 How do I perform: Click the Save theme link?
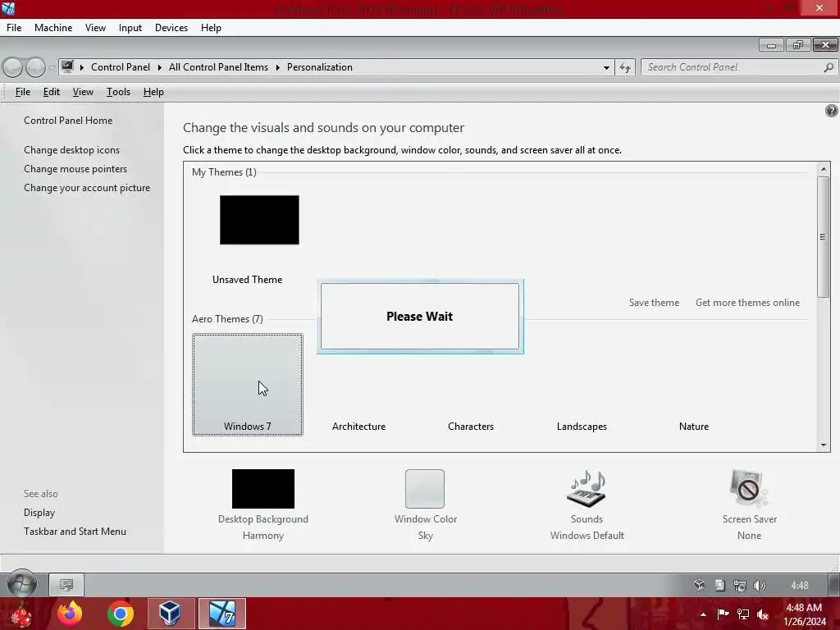tap(654, 303)
